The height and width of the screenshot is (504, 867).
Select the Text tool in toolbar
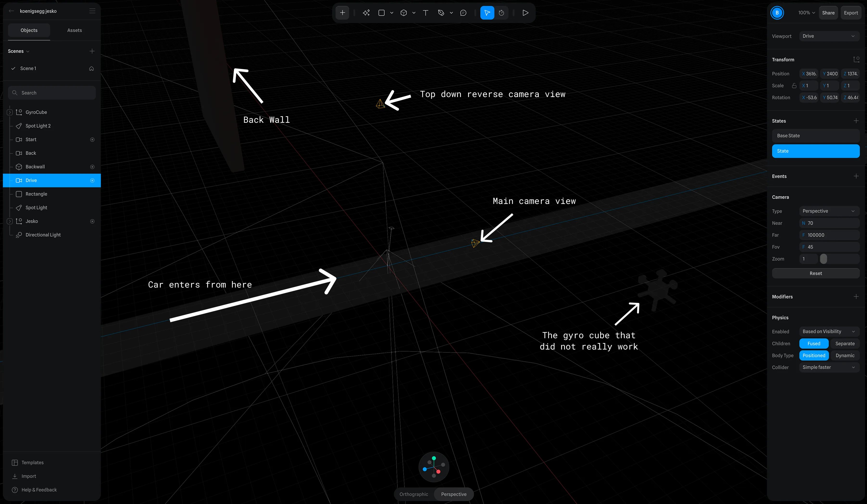[x=426, y=13]
